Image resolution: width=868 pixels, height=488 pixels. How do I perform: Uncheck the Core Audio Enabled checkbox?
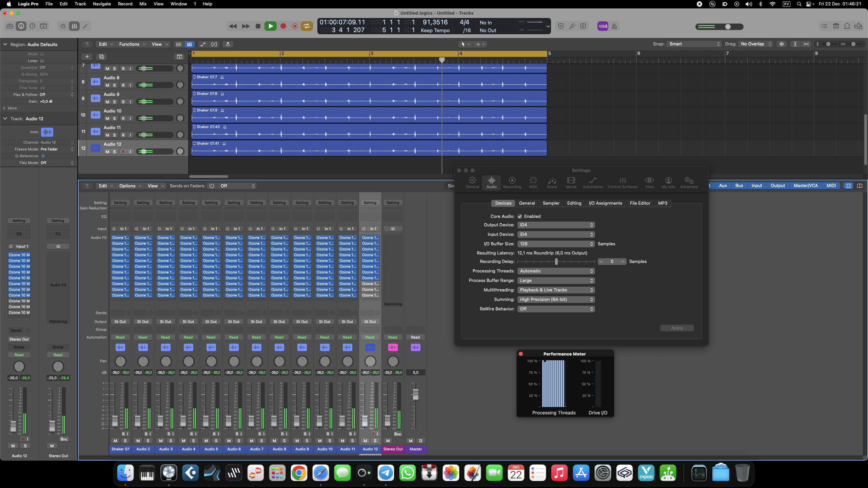pos(520,216)
